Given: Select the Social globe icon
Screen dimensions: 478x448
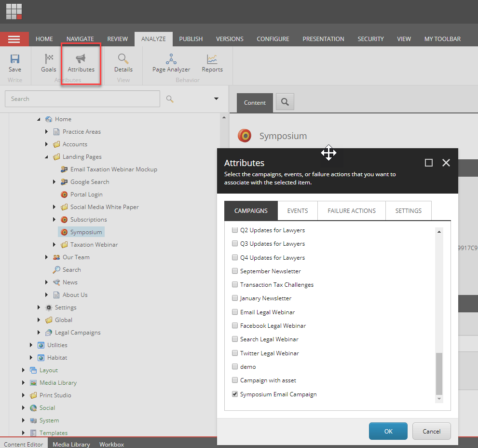Looking at the screenshot, I should pyautogui.click(x=33, y=408).
